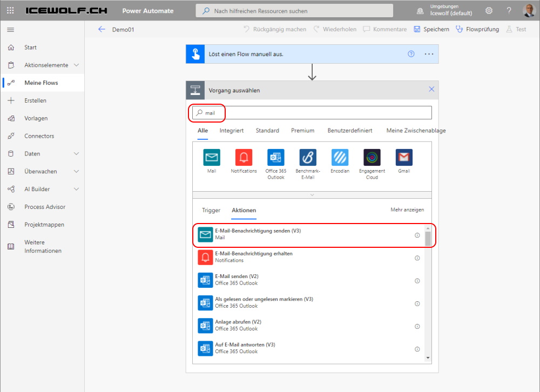Open the trigger card's ellipsis menu
This screenshot has width=540, height=392.
pyautogui.click(x=429, y=54)
